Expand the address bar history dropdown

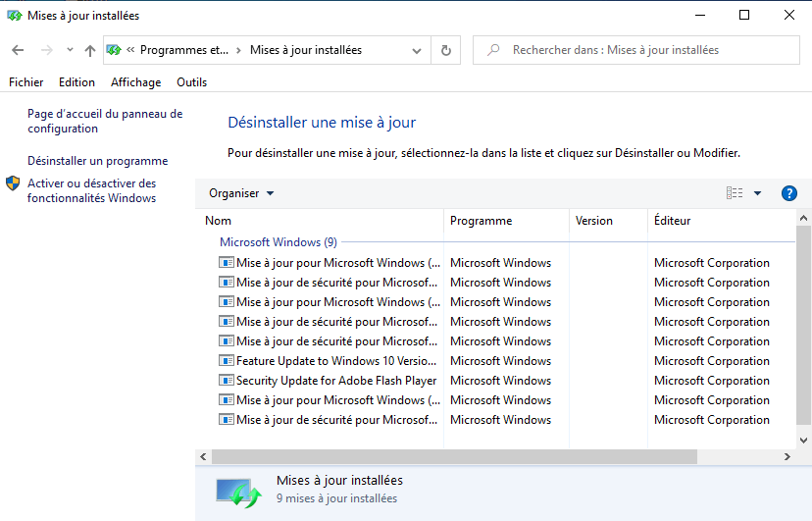[x=417, y=51]
